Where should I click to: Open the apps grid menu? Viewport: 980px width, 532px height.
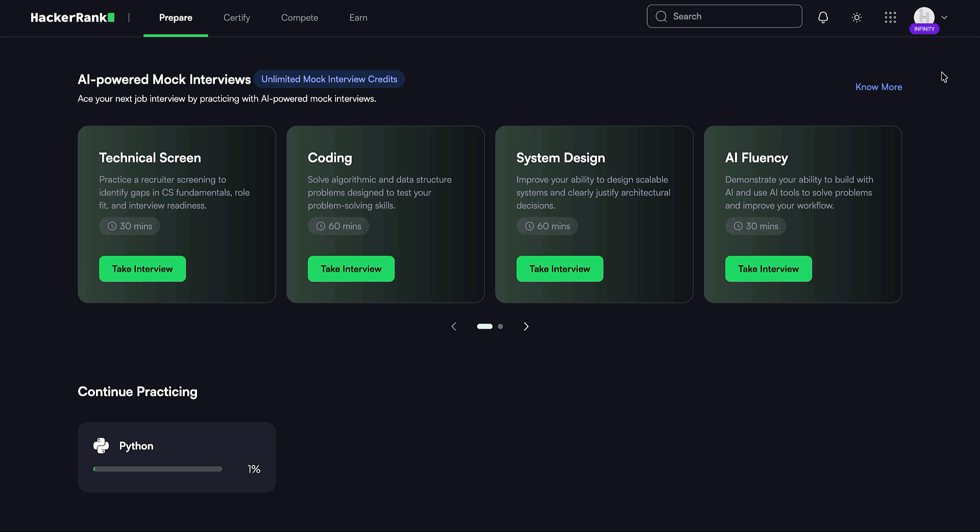tap(890, 17)
